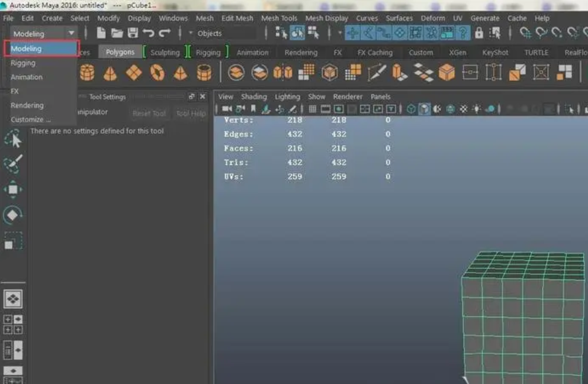This screenshot has height=384, width=588.
Task: Toggle Snap to points magnet icon
Action: click(x=557, y=33)
